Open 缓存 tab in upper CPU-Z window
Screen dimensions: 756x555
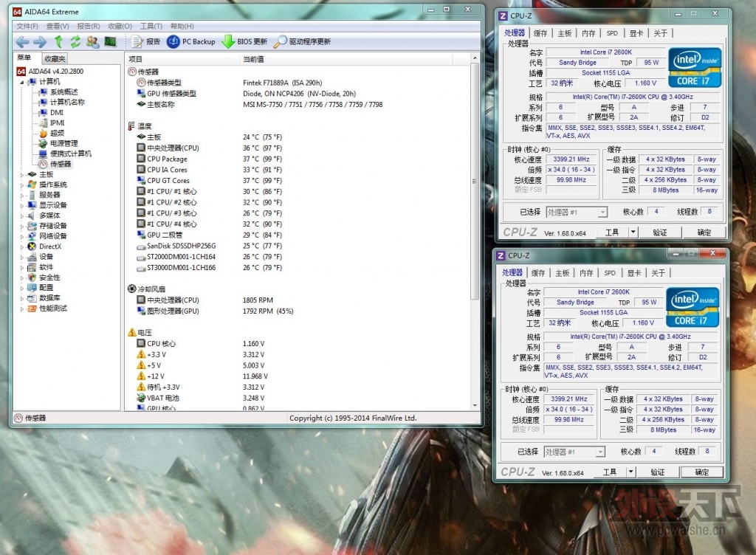tap(540, 33)
